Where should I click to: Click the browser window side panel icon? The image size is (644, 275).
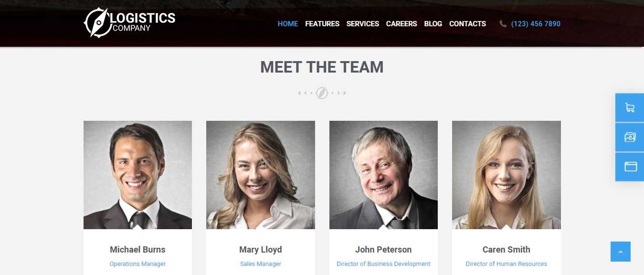tap(630, 167)
